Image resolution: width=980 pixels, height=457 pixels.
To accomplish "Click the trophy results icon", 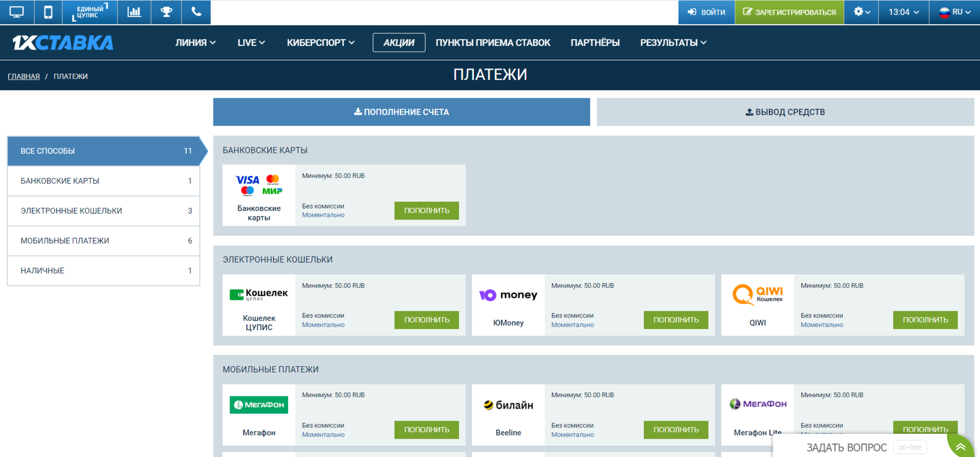I will point(166,12).
